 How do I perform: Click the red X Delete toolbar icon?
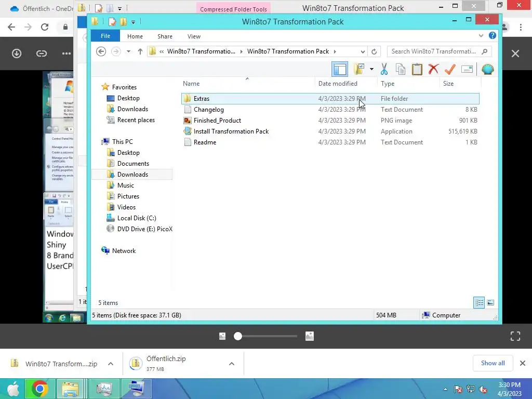click(433, 69)
